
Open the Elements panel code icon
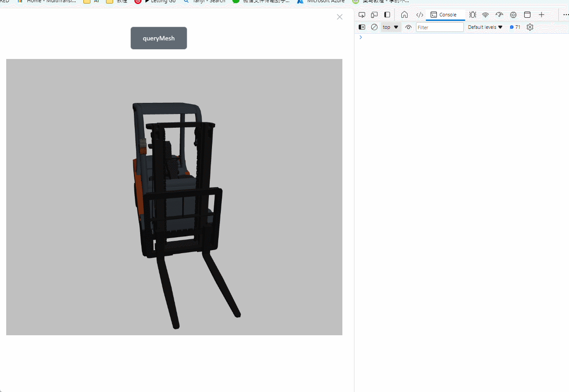pyautogui.click(x=420, y=15)
